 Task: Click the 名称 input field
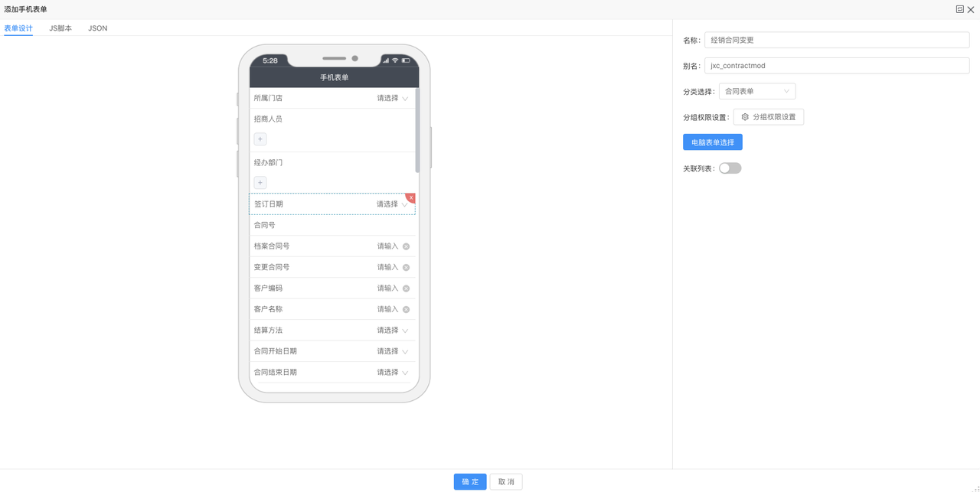click(x=837, y=40)
